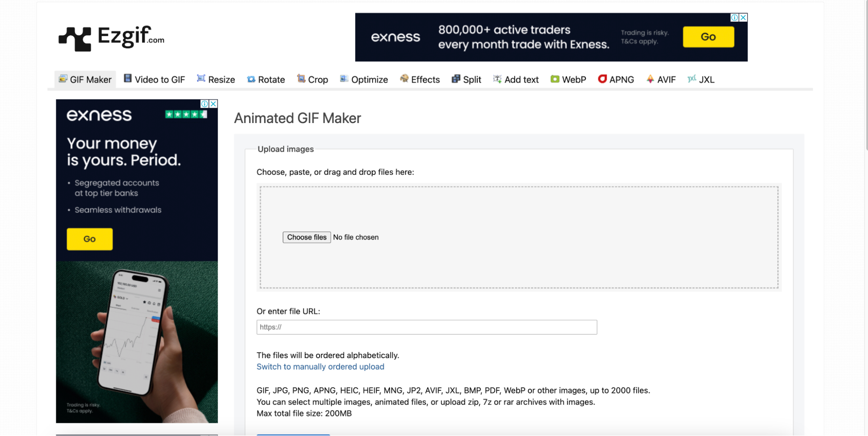Click the yellow Go button in sidebar ad

coord(89,239)
